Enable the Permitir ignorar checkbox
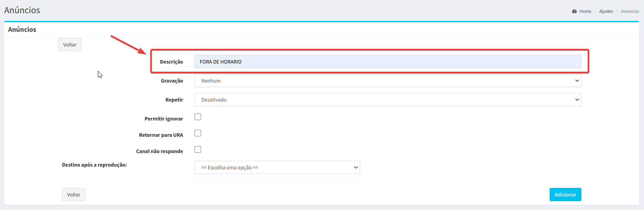Viewport: 644px width, 210px height. point(198,117)
